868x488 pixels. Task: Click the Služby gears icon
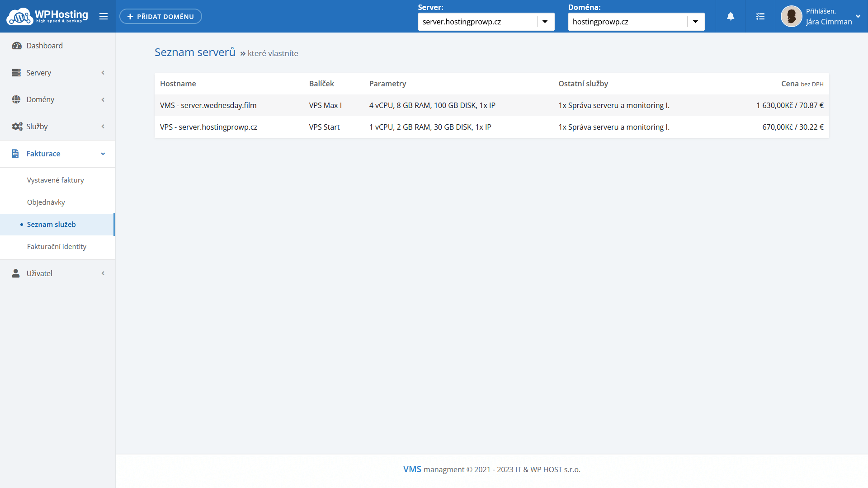point(17,127)
